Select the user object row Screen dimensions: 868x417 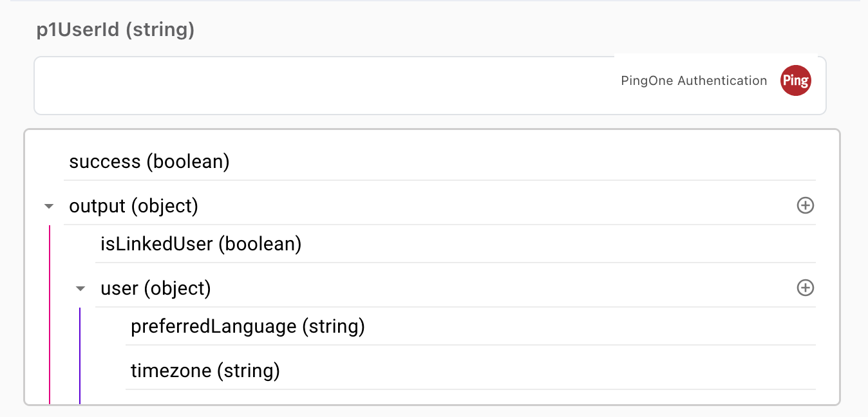pyautogui.click(x=155, y=288)
